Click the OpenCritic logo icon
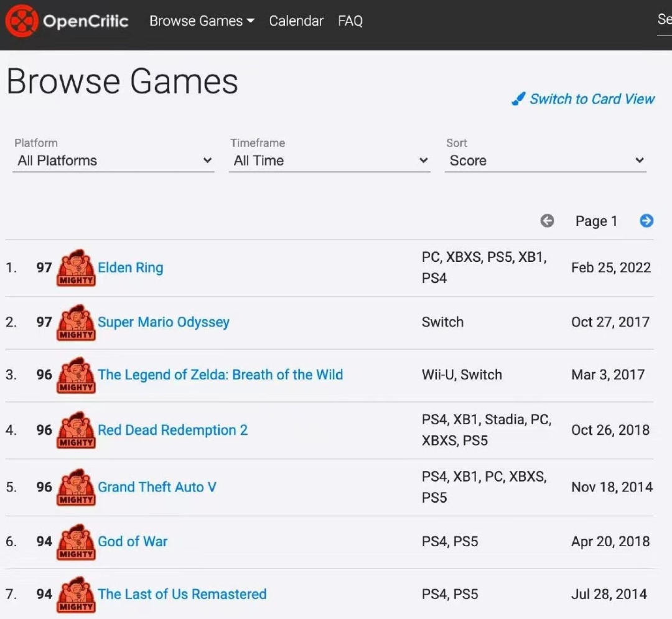 pyautogui.click(x=21, y=21)
